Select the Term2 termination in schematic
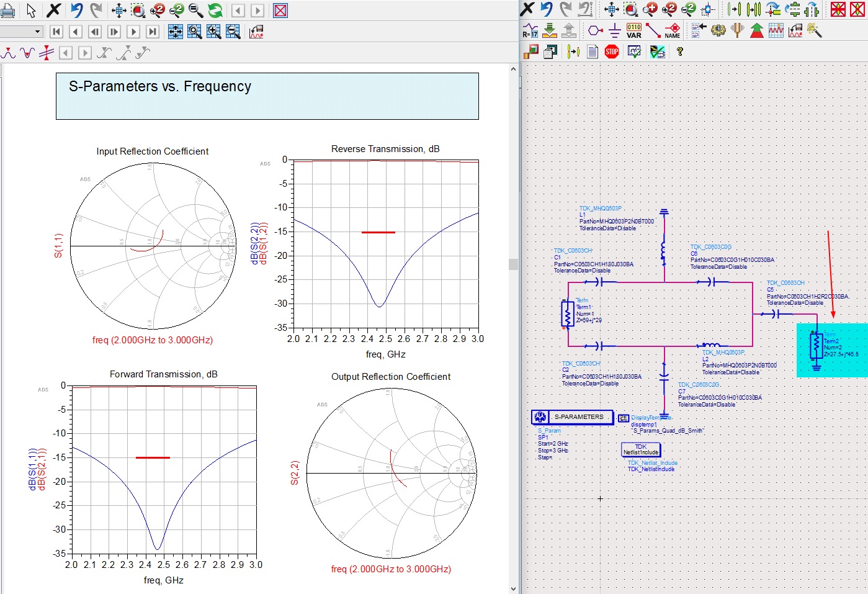This screenshot has width=868, height=594. pos(817,346)
